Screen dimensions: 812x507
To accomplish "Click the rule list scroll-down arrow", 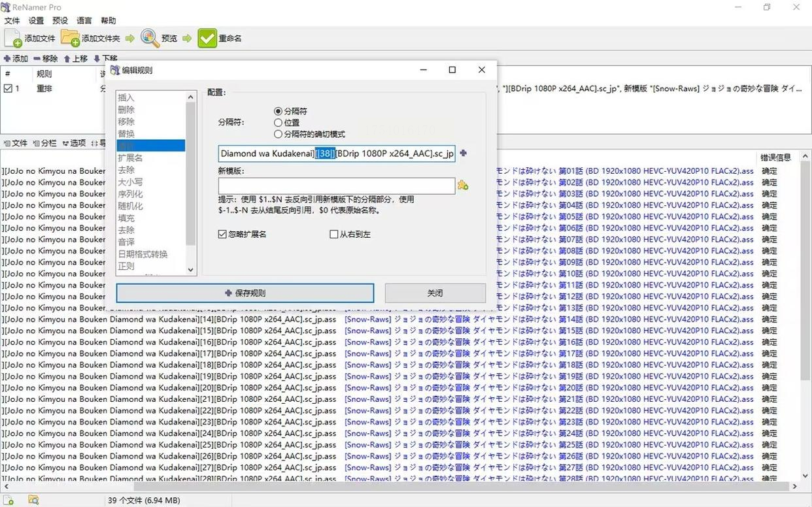I will [x=191, y=269].
